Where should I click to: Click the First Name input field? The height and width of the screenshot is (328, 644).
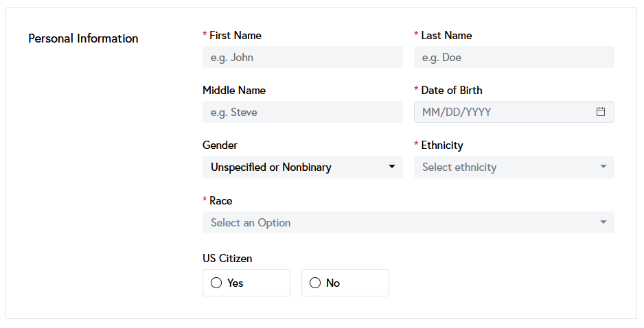point(302,57)
